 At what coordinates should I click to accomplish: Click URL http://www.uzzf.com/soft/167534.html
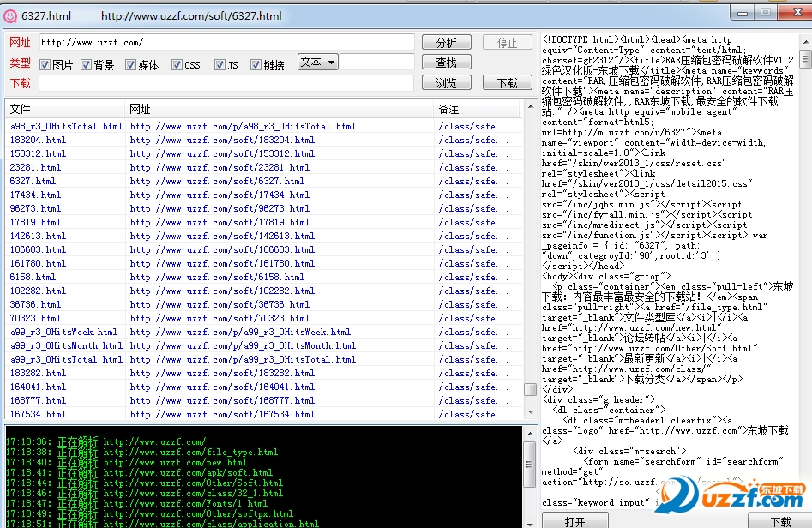[222, 414]
